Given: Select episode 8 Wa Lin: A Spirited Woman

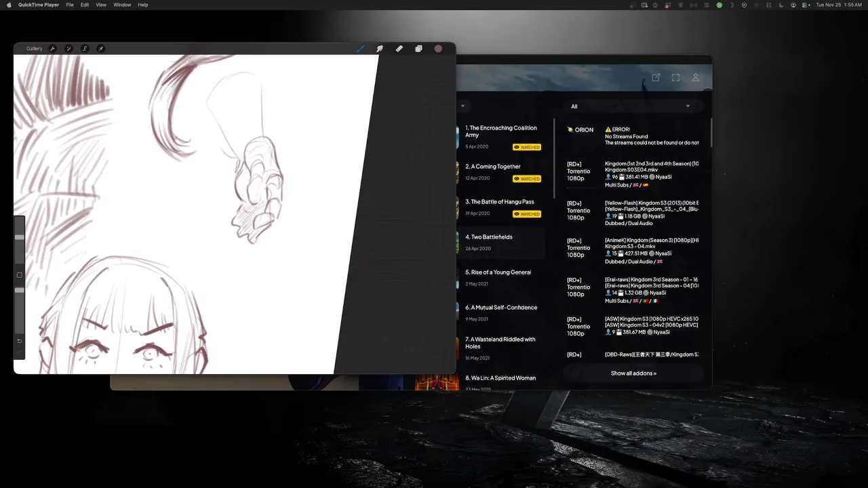Looking at the screenshot, I should point(501,382).
